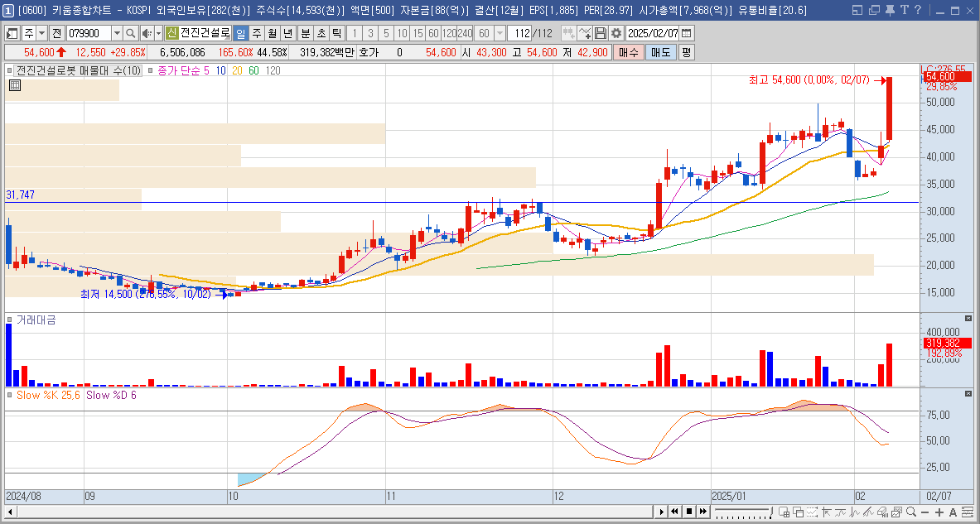This screenshot has width=980, height=524.
Task: Click the crosshair cursor icon at bottom
Action: pyautogui.click(x=826, y=512)
